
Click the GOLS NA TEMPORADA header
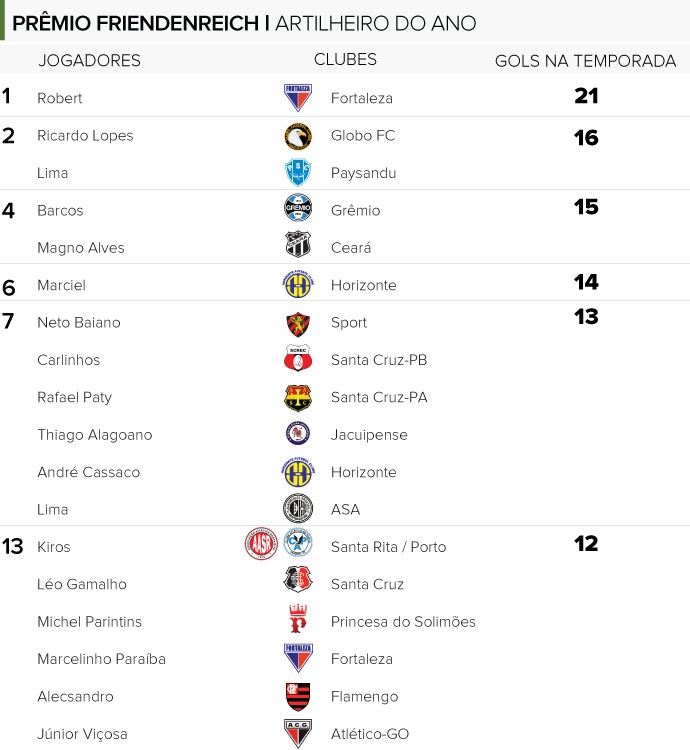tap(585, 61)
